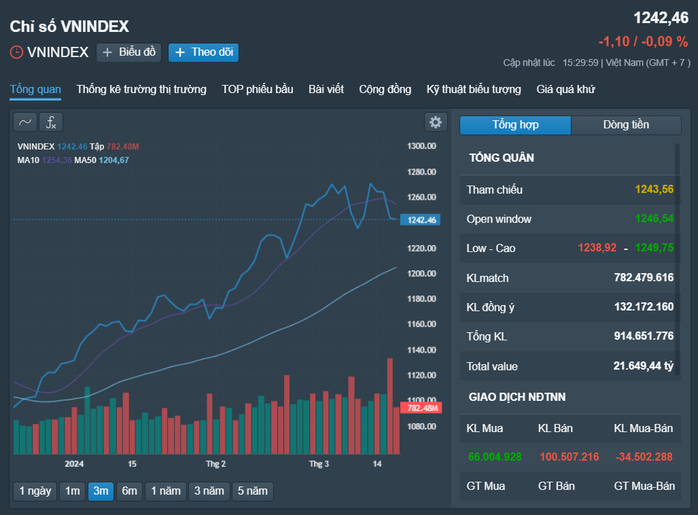Click the 1242.46 current price label on axis
Viewport: 698px width, 515px height.
pyautogui.click(x=420, y=220)
